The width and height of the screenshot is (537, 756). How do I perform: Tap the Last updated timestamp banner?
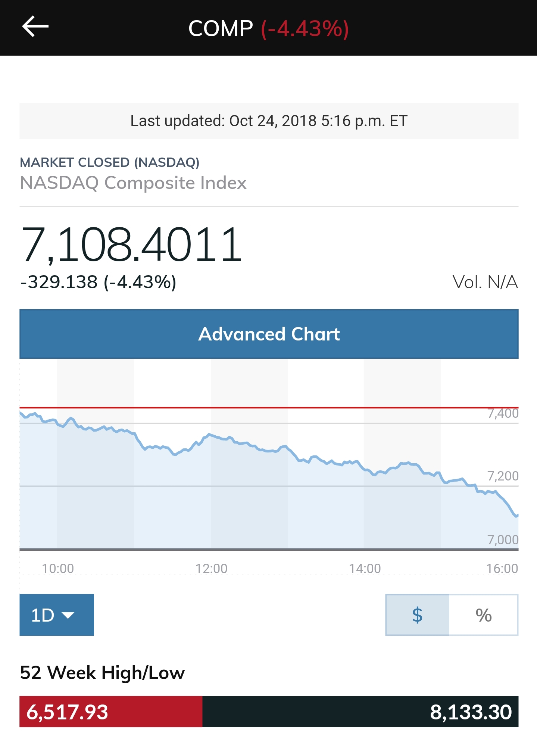[x=269, y=121]
